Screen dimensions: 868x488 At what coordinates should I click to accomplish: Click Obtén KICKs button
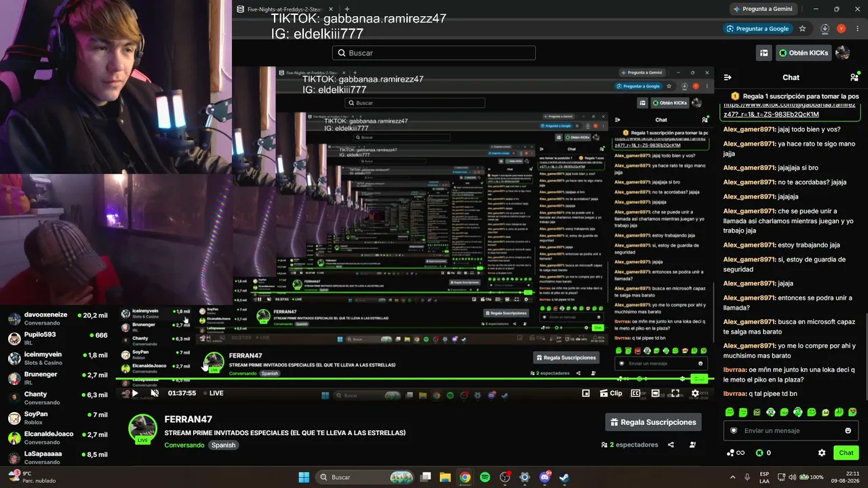click(x=803, y=53)
